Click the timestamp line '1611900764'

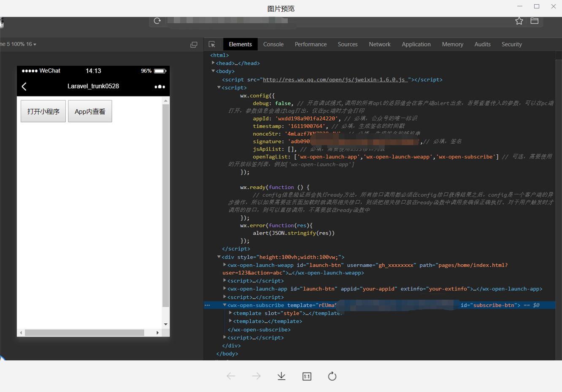[329, 126]
